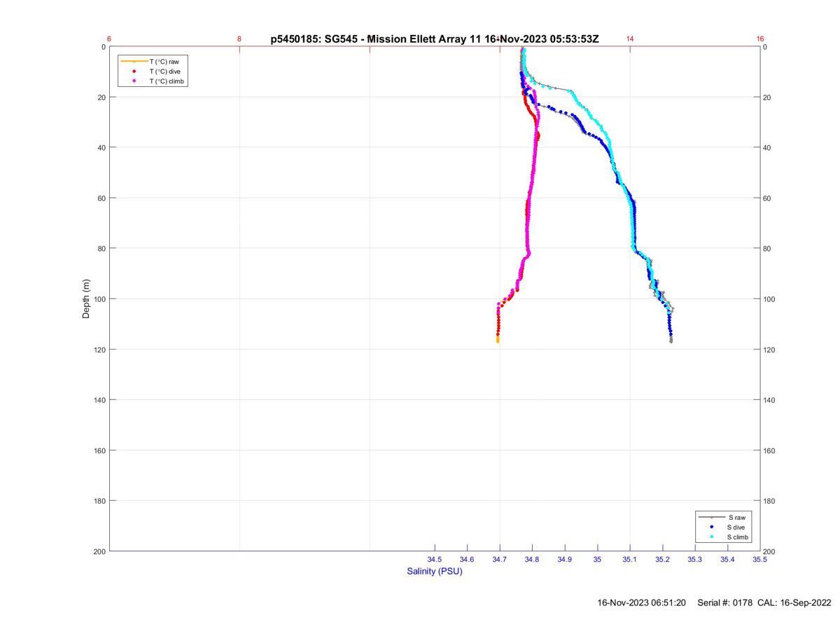The height and width of the screenshot is (620, 840).
Task: Click the left depth tick label 120
Action: (x=99, y=350)
